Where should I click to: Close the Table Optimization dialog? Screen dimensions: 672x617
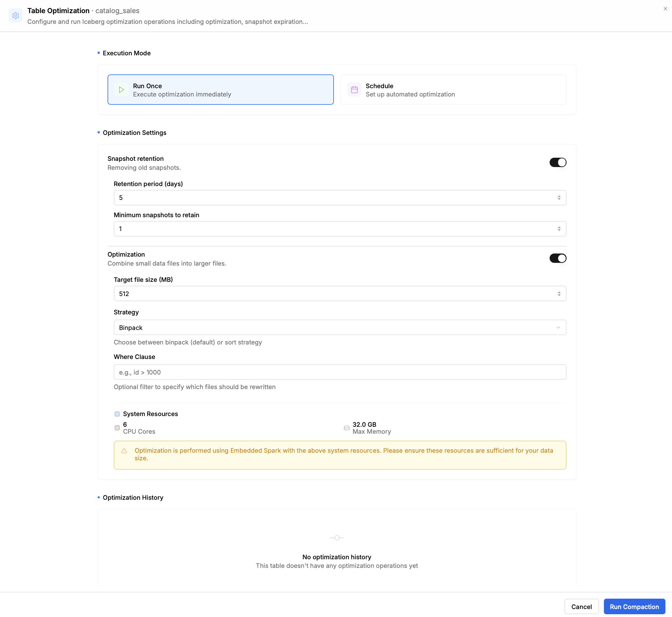pos(665,9)
